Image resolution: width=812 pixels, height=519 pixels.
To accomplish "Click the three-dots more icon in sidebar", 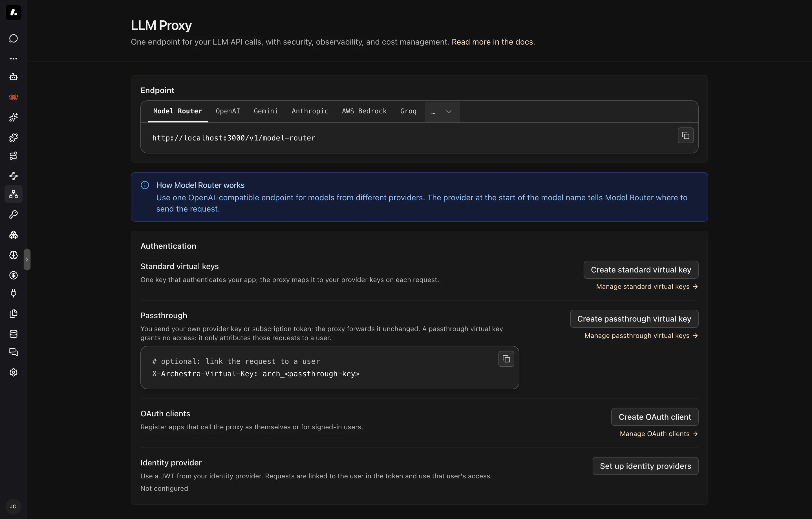I will click(x=14, y=59).
